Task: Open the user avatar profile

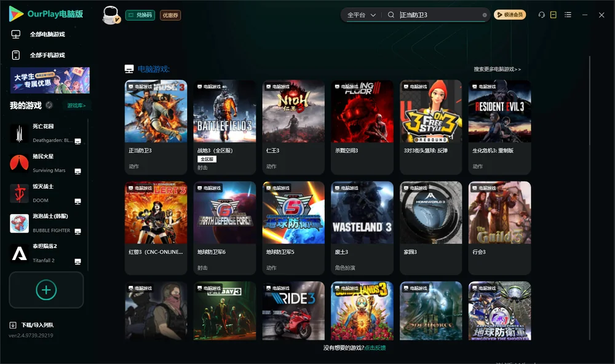Action: tap(111, 15)
